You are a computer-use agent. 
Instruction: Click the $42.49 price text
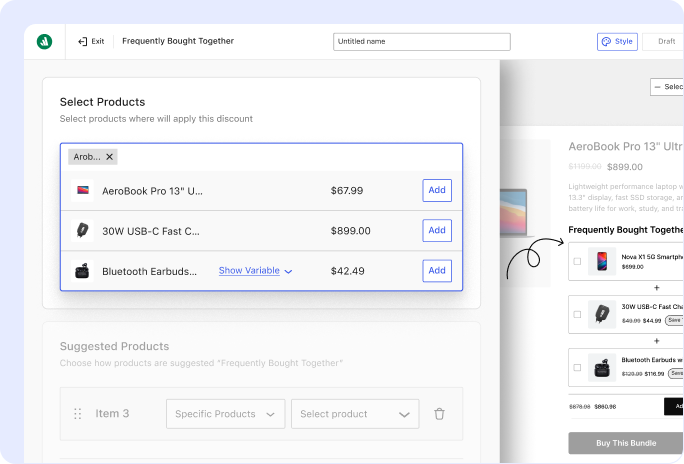(347, 271)
